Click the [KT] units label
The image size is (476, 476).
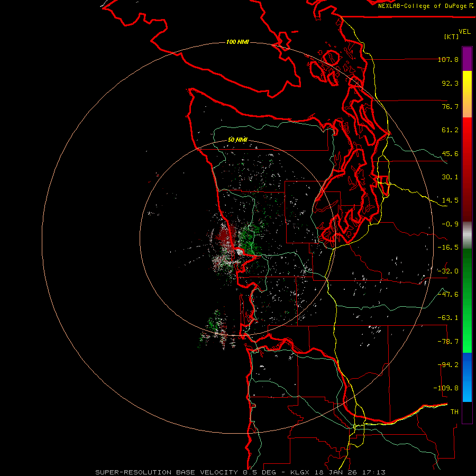[452, 36]
